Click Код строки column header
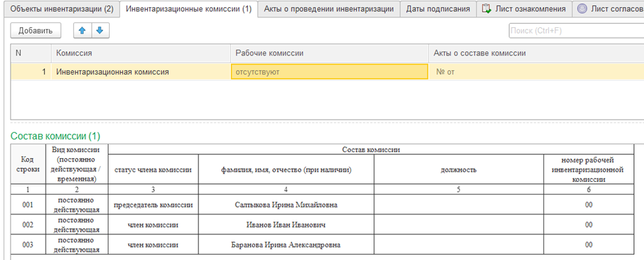The height and width of the screenshot is (260, 644). tap(28, 164)
